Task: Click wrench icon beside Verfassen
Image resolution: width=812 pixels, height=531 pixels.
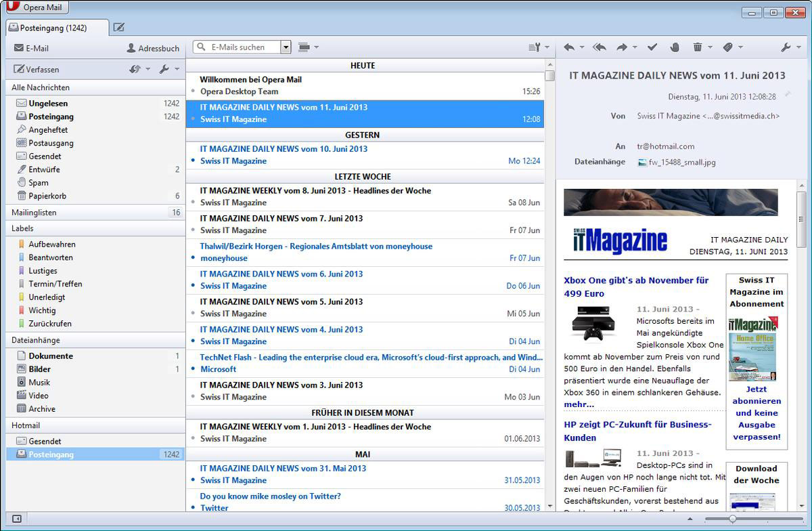Action: tap(164, 69)
